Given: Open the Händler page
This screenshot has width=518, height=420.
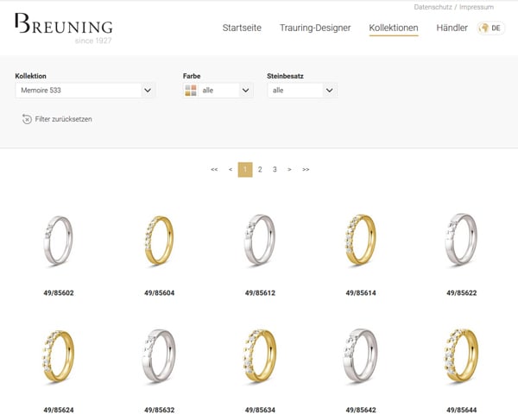Looking at the screenshot, I should click(452, 28).
